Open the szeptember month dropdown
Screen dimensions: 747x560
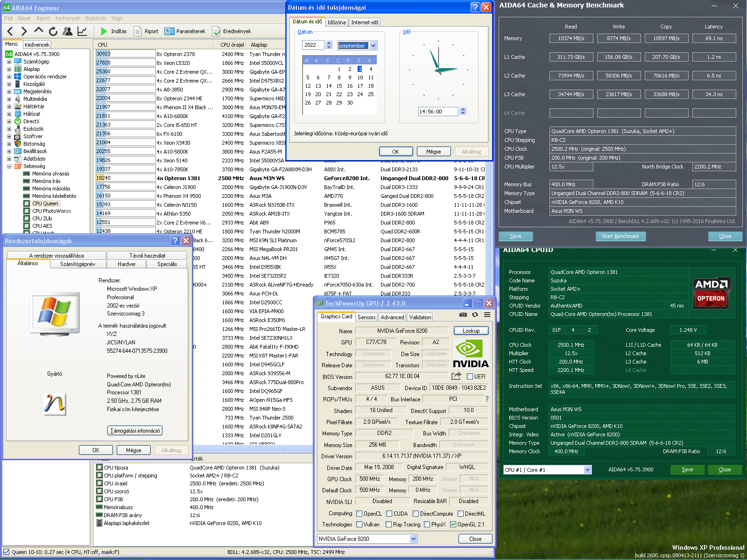(x=373, y=45)
